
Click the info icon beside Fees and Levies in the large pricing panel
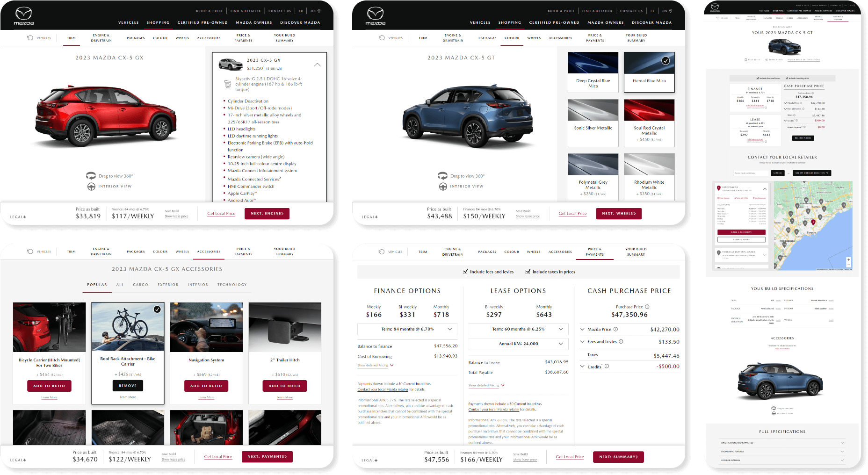click(621, 342)
